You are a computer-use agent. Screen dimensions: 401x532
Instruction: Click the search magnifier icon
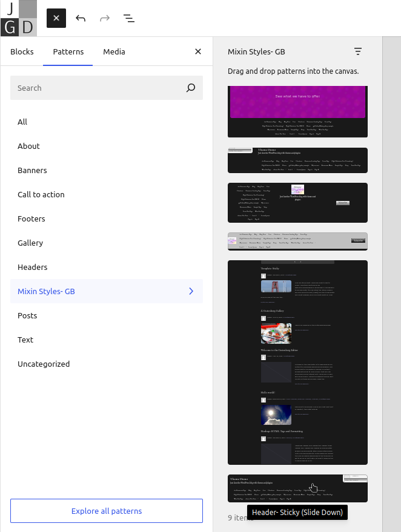[191, 88]
